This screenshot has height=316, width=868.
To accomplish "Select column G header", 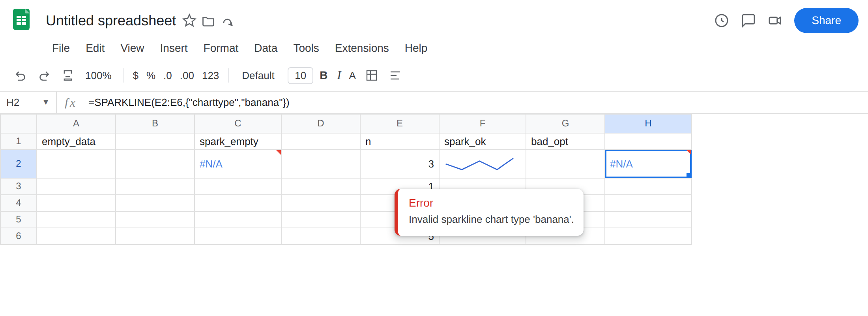I will [x=565, y=124].
